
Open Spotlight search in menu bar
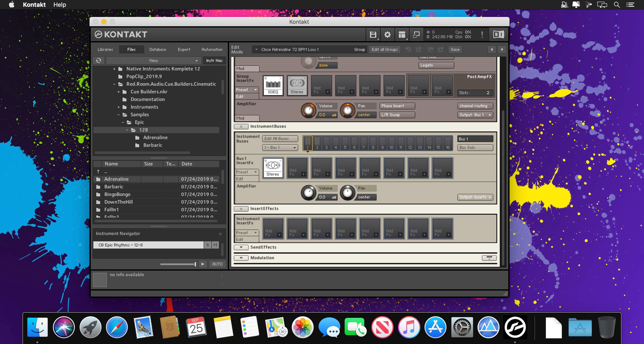(x=617, y=5)
